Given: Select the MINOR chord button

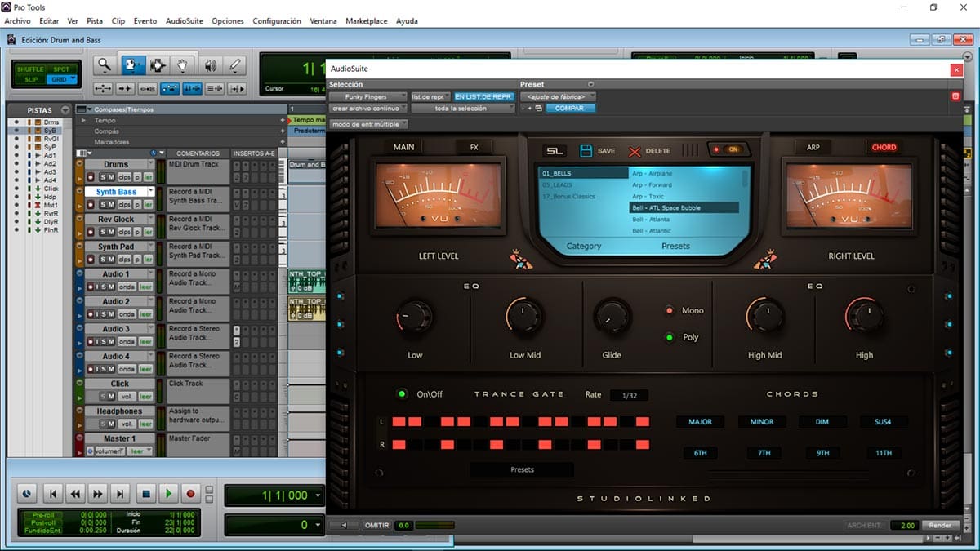Looking at the screenshot, I should tap(761, 422).
